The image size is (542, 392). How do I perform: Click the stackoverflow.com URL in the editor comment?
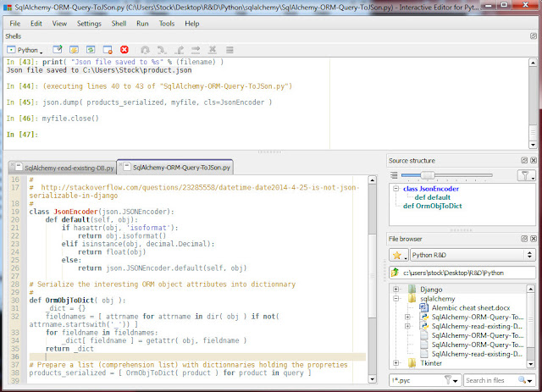(194, 191)
